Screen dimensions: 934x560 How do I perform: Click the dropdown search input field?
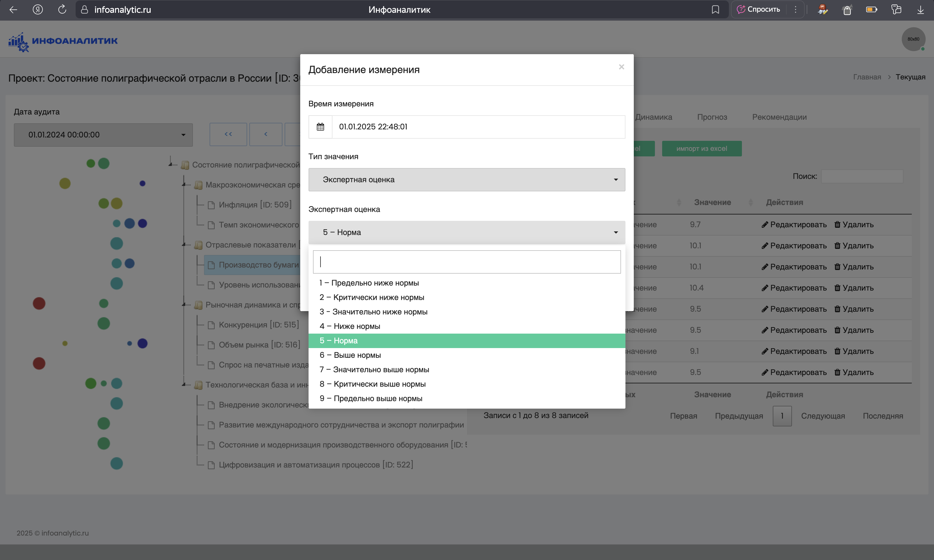click(467, 262)
